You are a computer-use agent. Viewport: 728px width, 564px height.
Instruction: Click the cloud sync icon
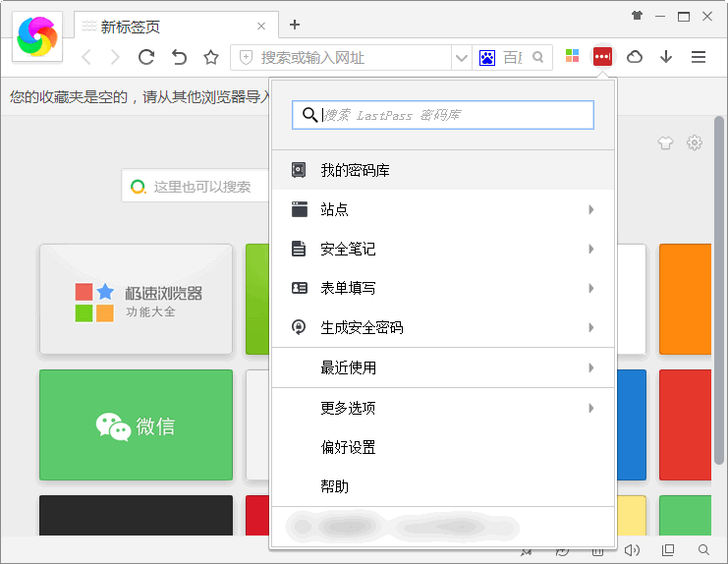635,57
